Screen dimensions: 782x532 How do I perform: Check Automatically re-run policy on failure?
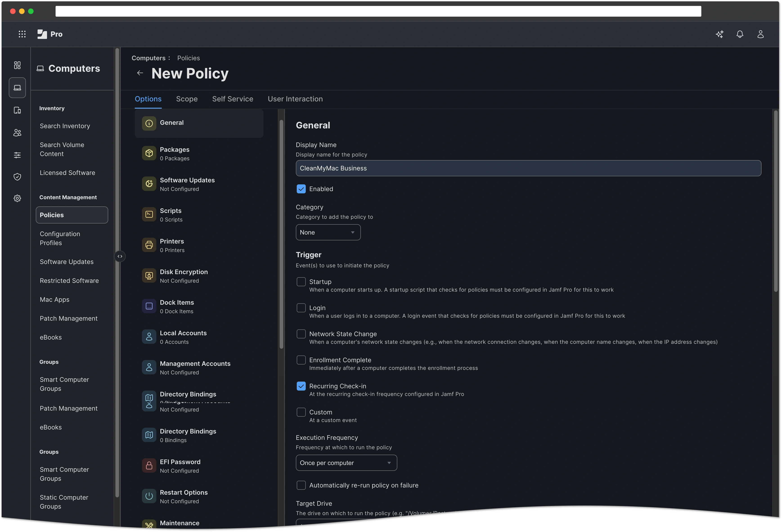301,485
